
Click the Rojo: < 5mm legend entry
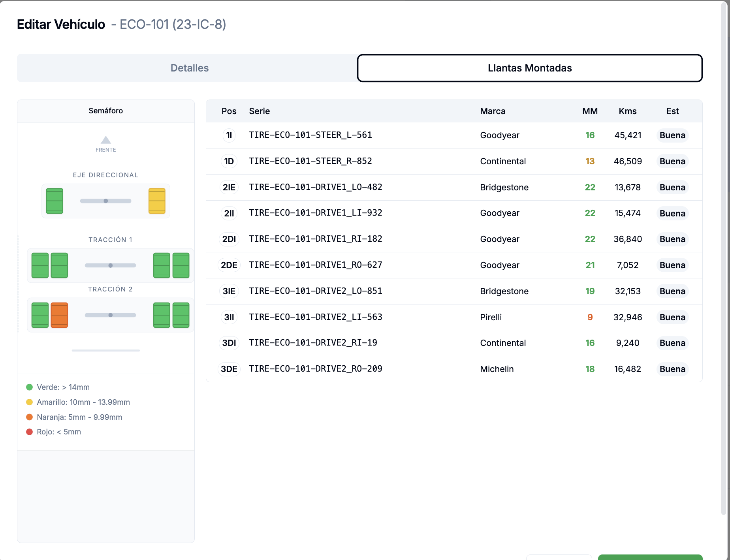click(x=54, y=432)
